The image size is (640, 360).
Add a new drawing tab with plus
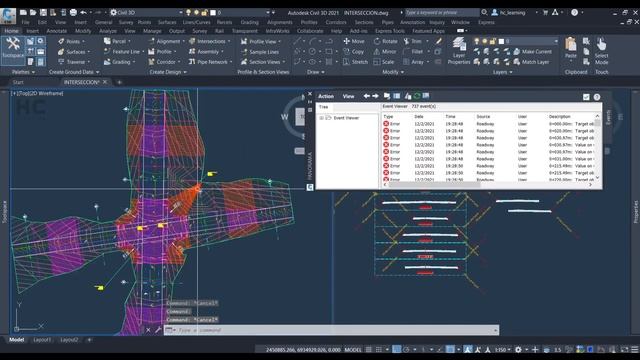pyautogui.click(x=120, y=82)
